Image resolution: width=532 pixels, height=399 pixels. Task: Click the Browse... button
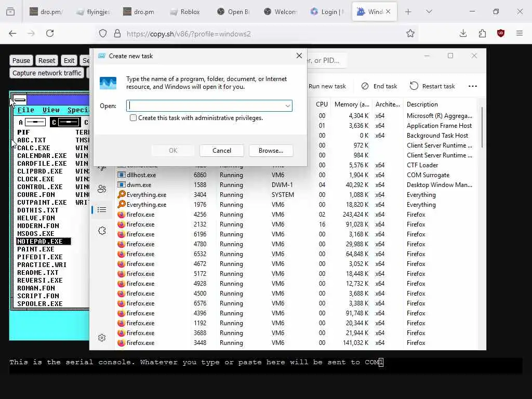tap(271, 151)
